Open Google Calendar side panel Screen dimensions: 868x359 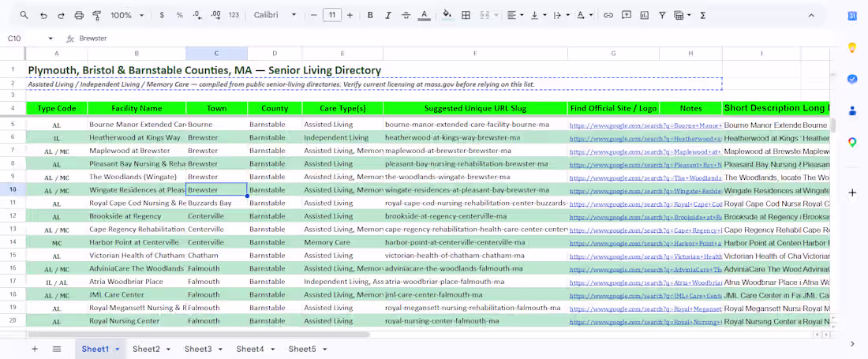pos(852,16)
